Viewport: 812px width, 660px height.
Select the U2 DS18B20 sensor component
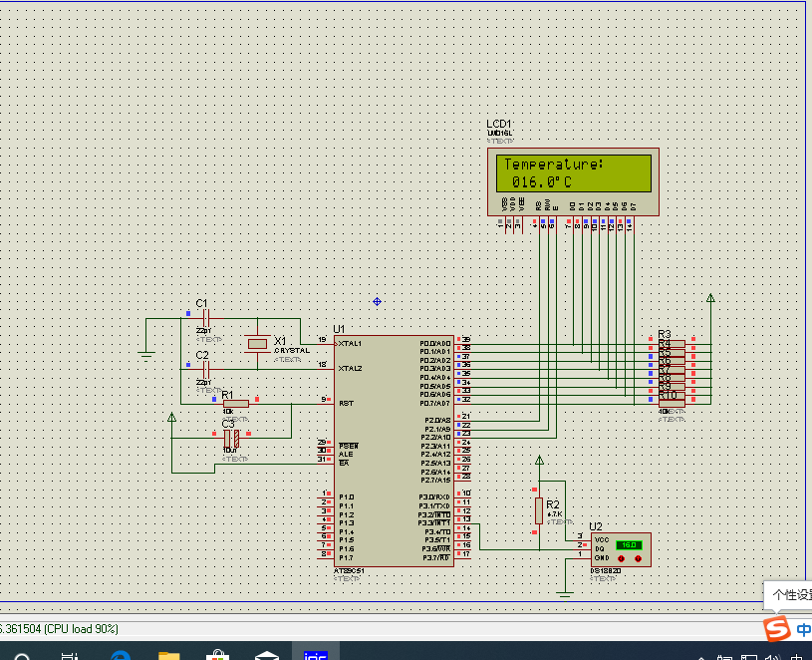point(621,549)
